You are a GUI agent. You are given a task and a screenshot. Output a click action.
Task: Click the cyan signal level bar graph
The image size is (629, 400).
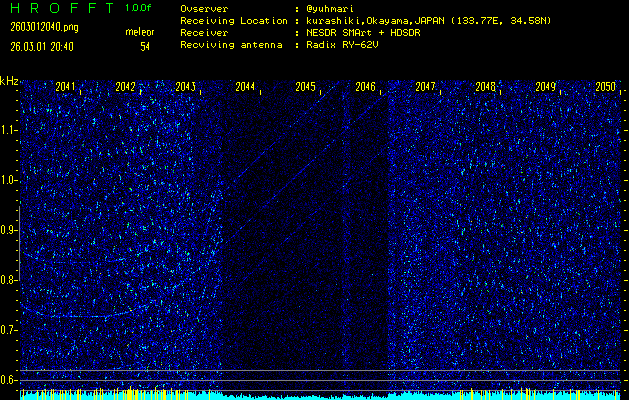tap(320, 396)
